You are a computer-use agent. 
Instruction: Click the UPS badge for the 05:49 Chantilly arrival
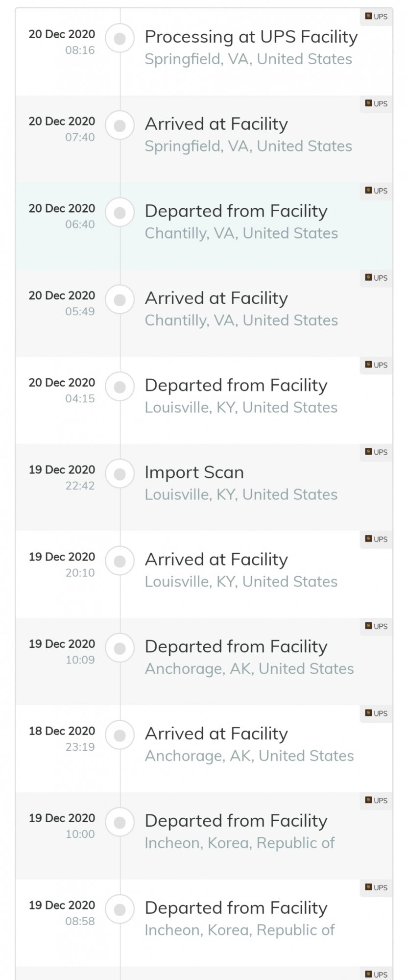tap(376, 278)
